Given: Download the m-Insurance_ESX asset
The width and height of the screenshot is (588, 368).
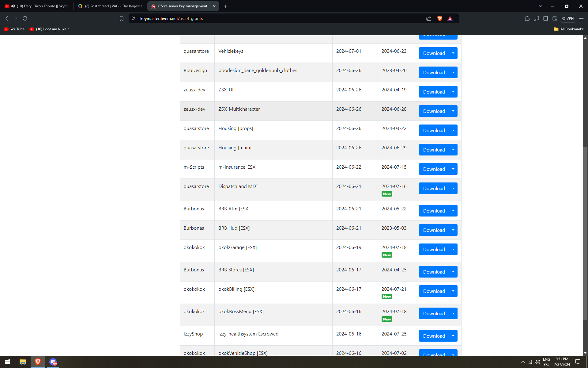Looking at the screenshot, I should pos(434,169).
